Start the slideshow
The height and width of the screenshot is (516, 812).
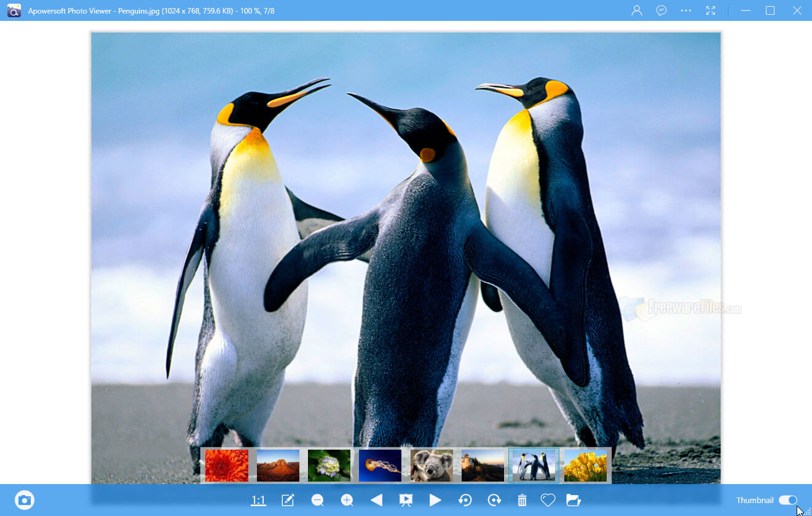click(406, 500)
